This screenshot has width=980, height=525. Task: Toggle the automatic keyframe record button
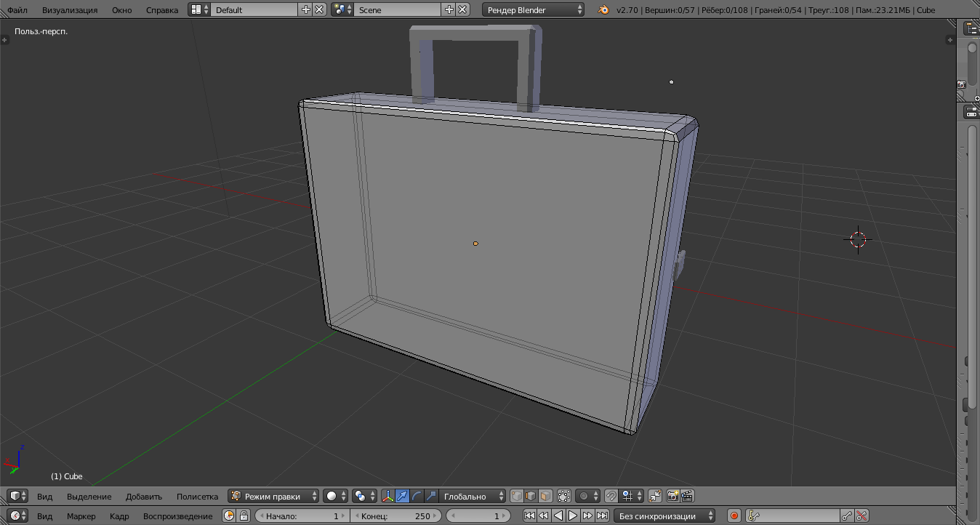click(x=734, y=516)
